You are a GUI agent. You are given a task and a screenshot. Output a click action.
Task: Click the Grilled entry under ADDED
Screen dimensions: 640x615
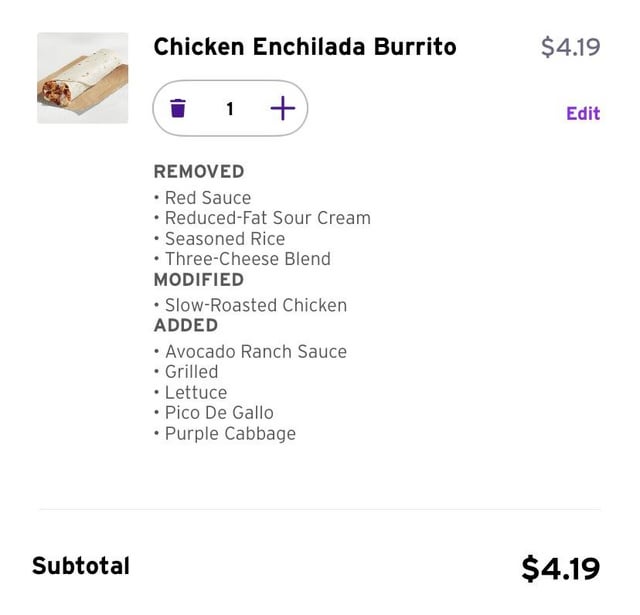191,372
